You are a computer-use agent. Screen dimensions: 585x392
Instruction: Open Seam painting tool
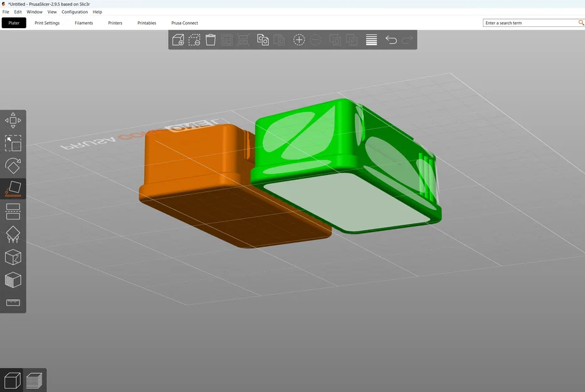click(13, 257)
